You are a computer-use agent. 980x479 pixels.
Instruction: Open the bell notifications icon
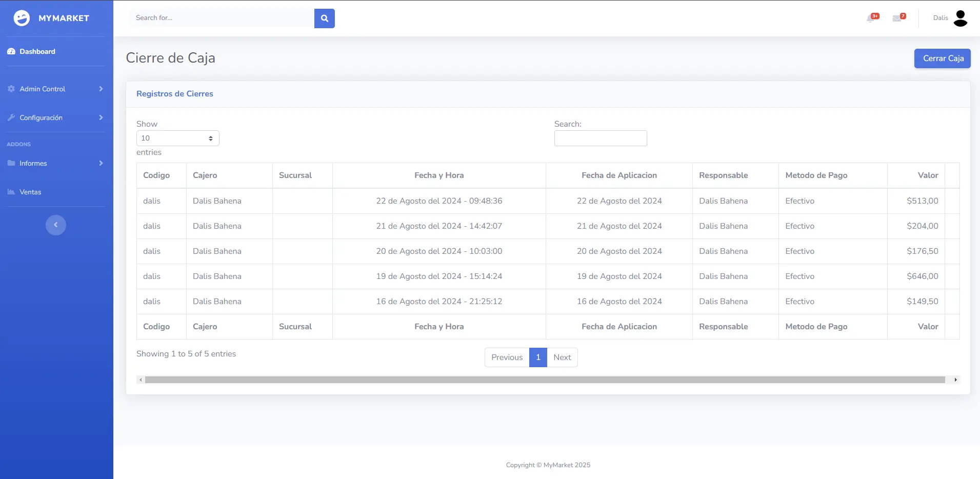[871, 18]
